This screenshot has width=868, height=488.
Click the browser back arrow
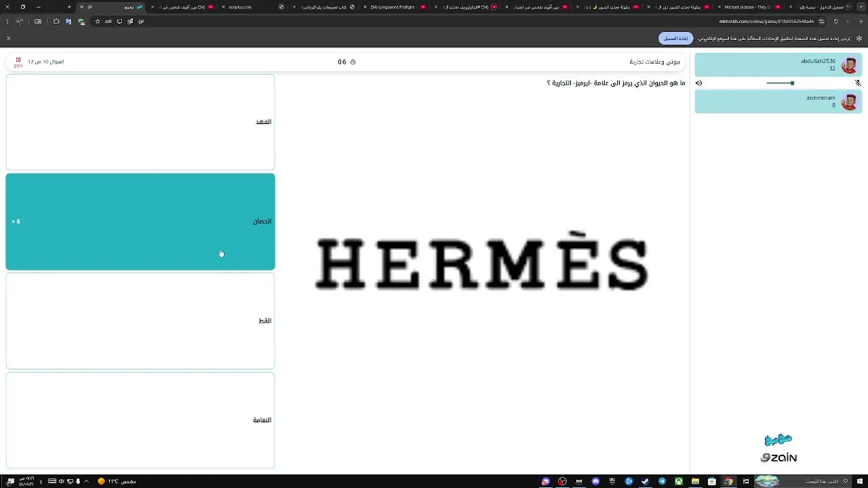point(860,21)
